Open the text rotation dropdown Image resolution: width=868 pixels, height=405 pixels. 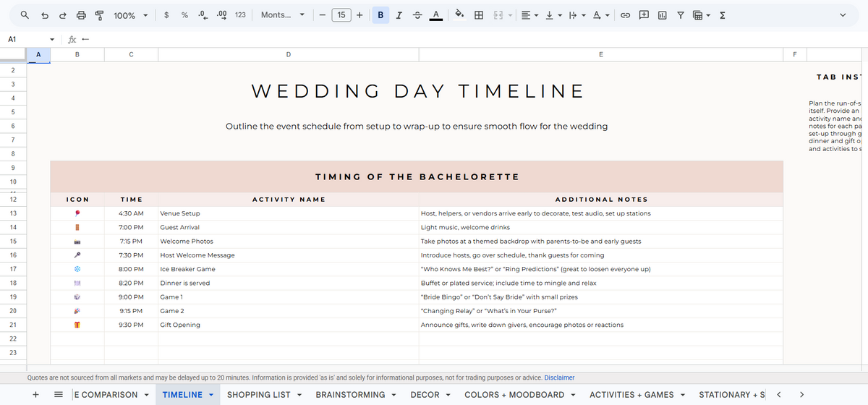pos(602,14)
